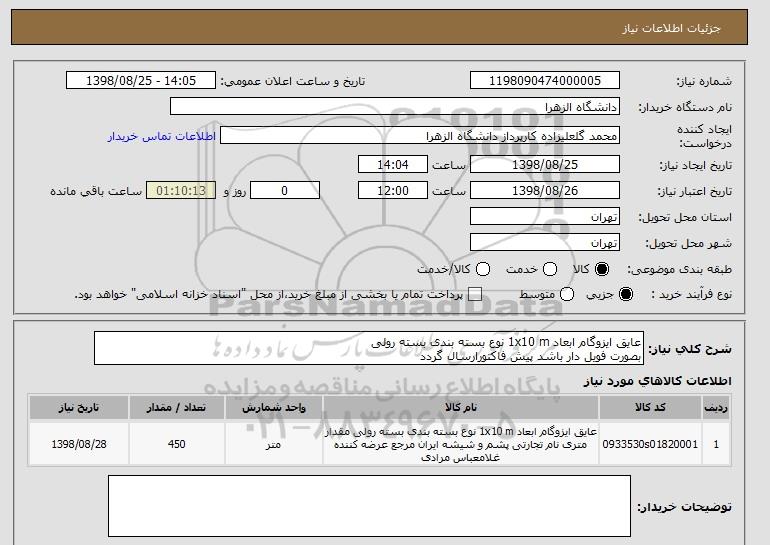This screenshot has width=770, height=545.
Task: Click the جزئیات اطلاعات نیاز page title
Action: [x=671, y=28]
